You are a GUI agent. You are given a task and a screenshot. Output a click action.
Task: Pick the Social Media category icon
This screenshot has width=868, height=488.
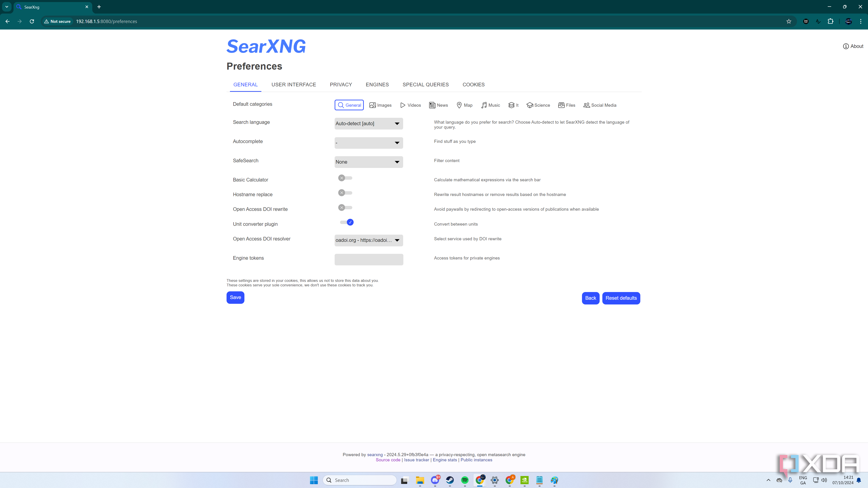coord(587,105)
